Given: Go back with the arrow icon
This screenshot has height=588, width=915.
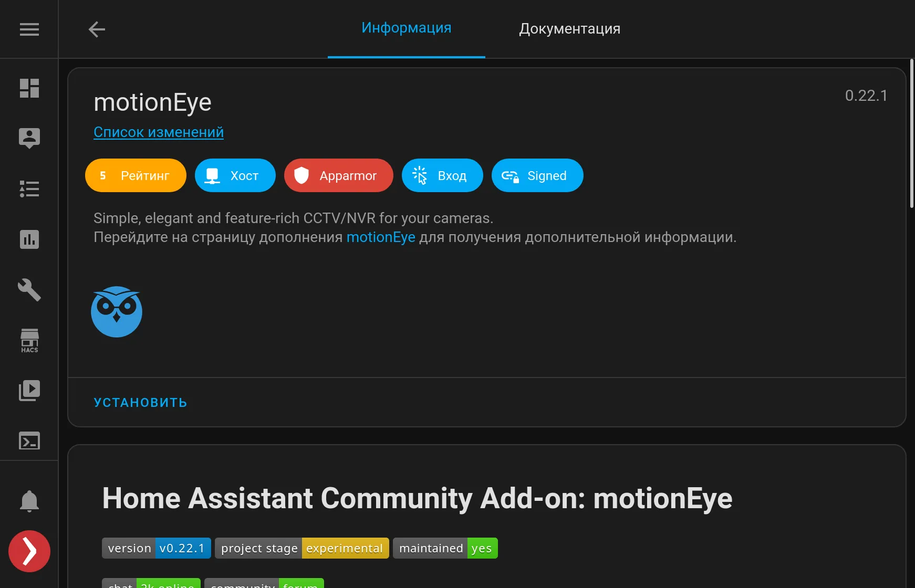Looking at the screenshot, I should click(x=97, y=29).
